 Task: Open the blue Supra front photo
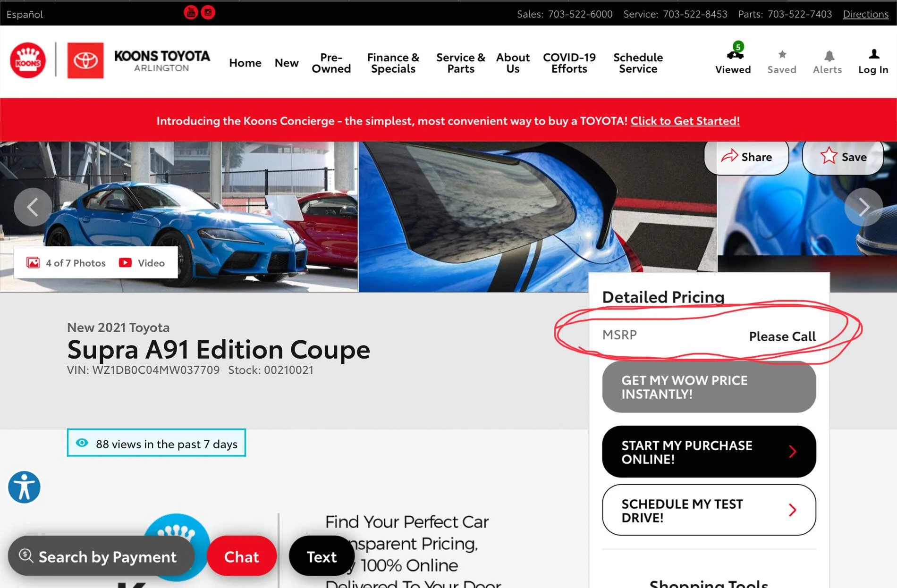tap(179, 217)
